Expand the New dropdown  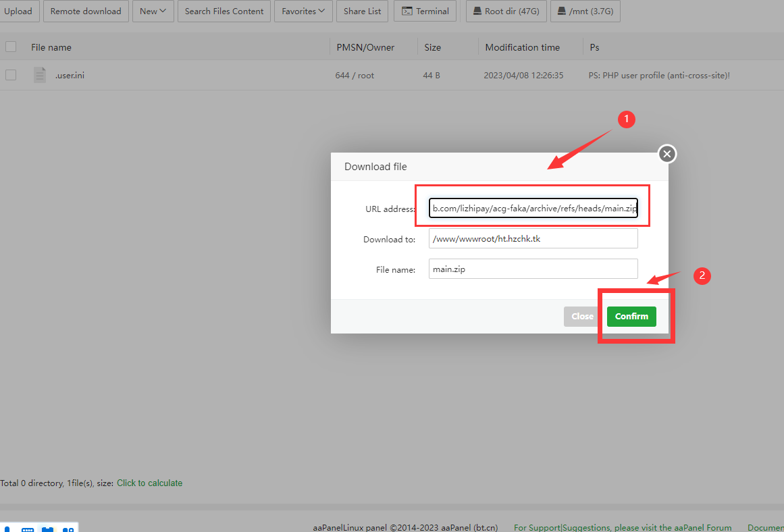click(153, 11)
